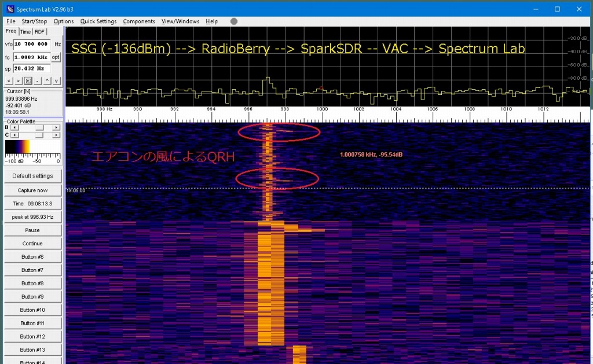This screenshot has width=593, height=364.
Task: Click the Time display button
Action: (x=32, y=204)
